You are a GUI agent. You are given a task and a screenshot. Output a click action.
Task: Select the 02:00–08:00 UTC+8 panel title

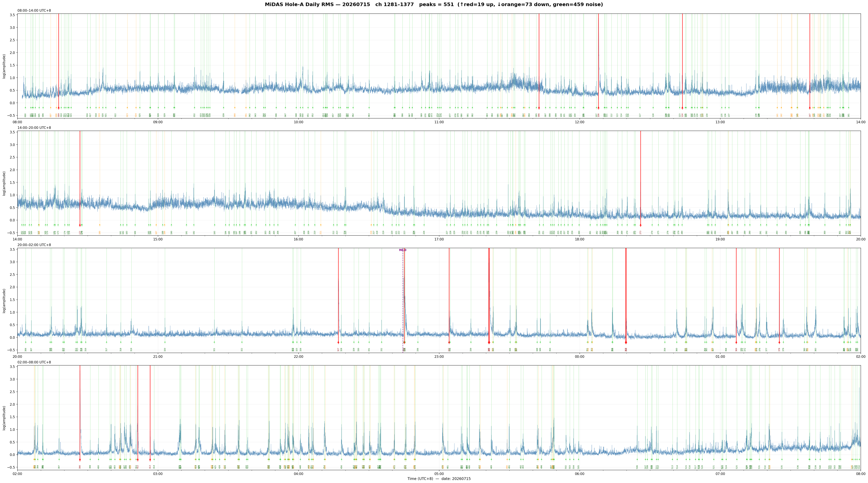pos(34,362)
